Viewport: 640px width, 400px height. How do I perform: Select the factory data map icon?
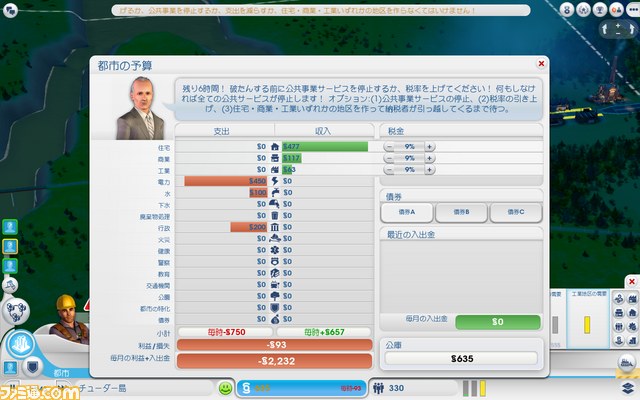[x=632, y=299]
